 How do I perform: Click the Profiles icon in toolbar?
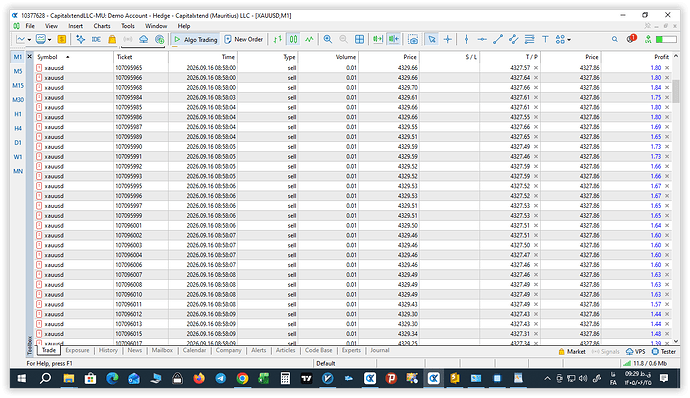coord(40,40)
